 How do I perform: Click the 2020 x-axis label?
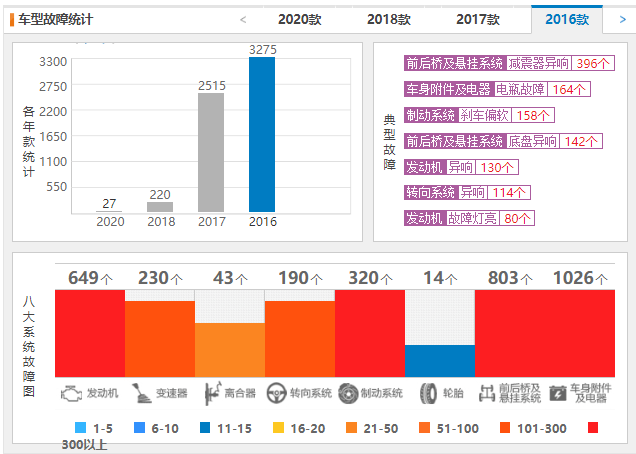click(x=110, y=222)
